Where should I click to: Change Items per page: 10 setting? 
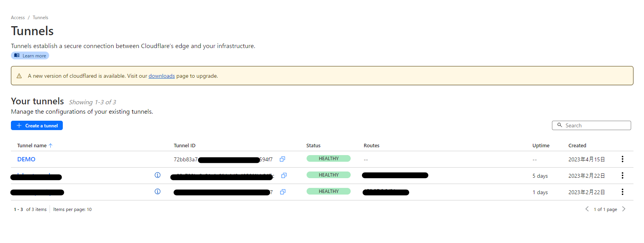click(73, 209)
